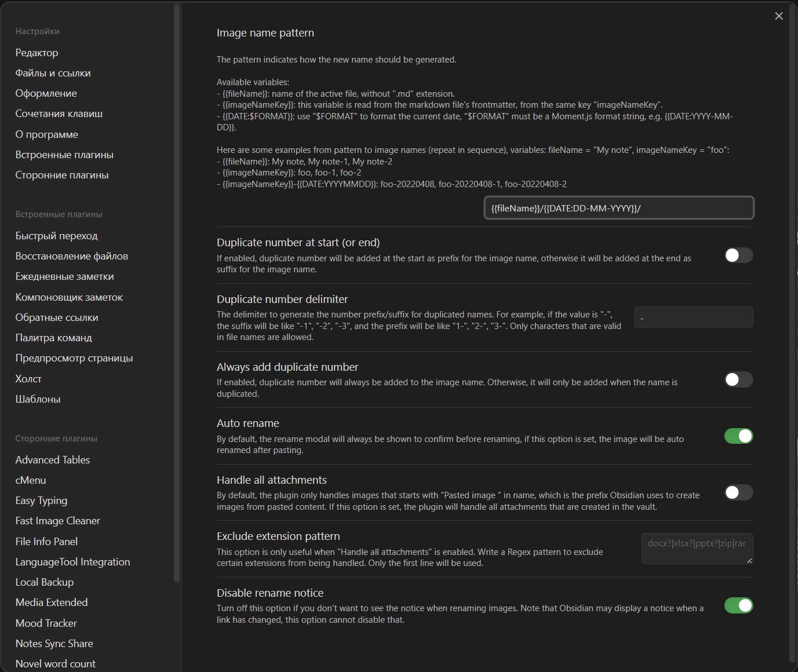Viewport: 798px width, 672px height.
Task: Select Сочетания клавиш in sidebar
Action: click(59, 114)
